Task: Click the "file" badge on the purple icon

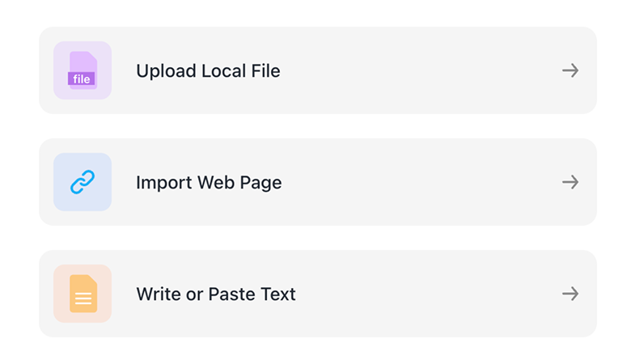Action: click(81, 78)
